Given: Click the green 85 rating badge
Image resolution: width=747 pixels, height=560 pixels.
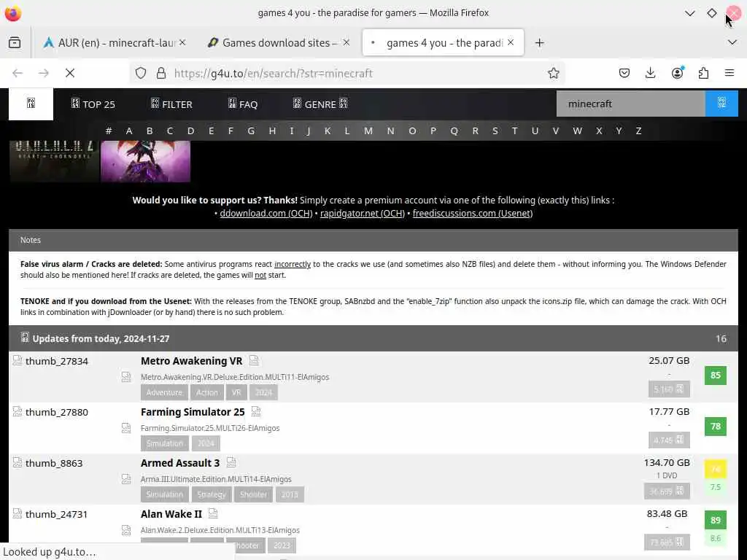Looking at the screenshot, I should [x=715, y=376].
